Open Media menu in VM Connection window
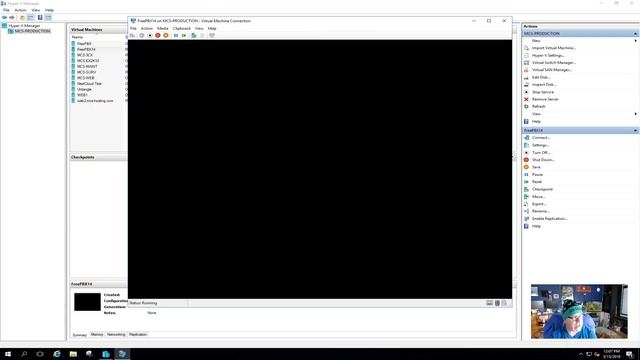The image size is (640, 360). pos(162,29)
